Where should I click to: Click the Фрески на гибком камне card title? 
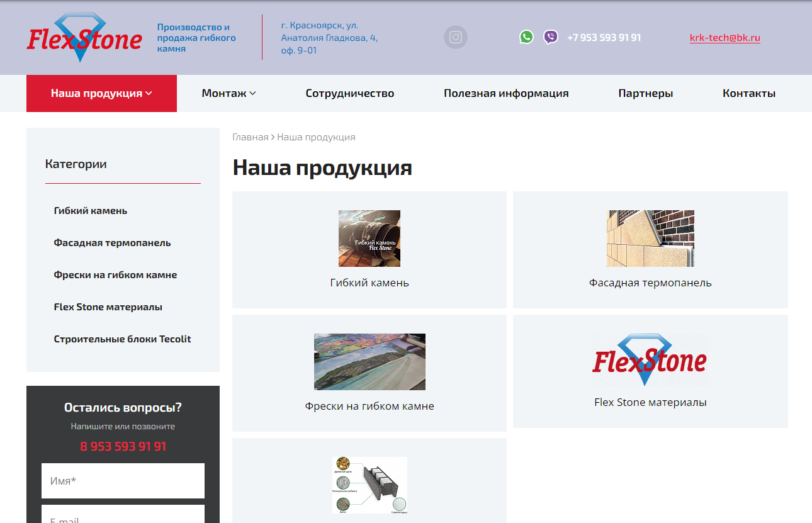pos(369,406)
